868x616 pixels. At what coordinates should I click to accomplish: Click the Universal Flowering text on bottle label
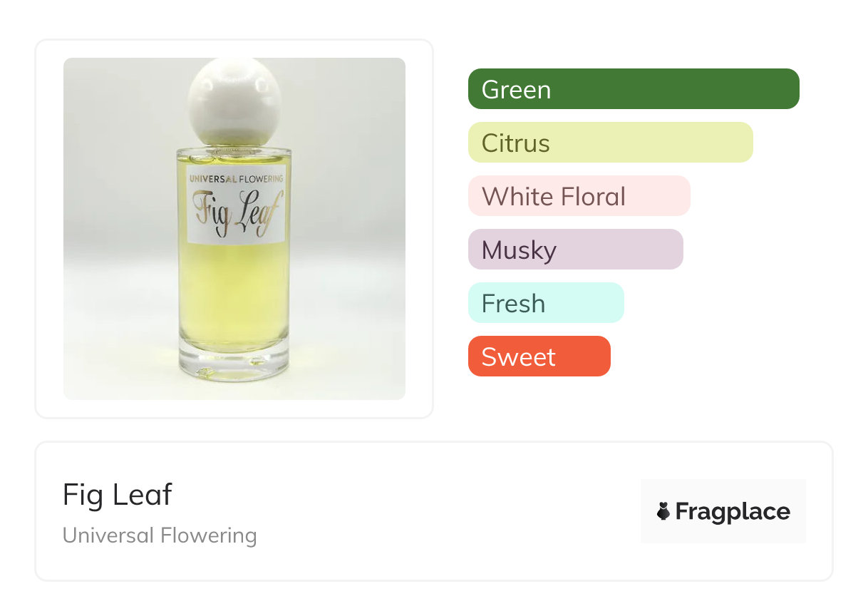coord(235,178)
